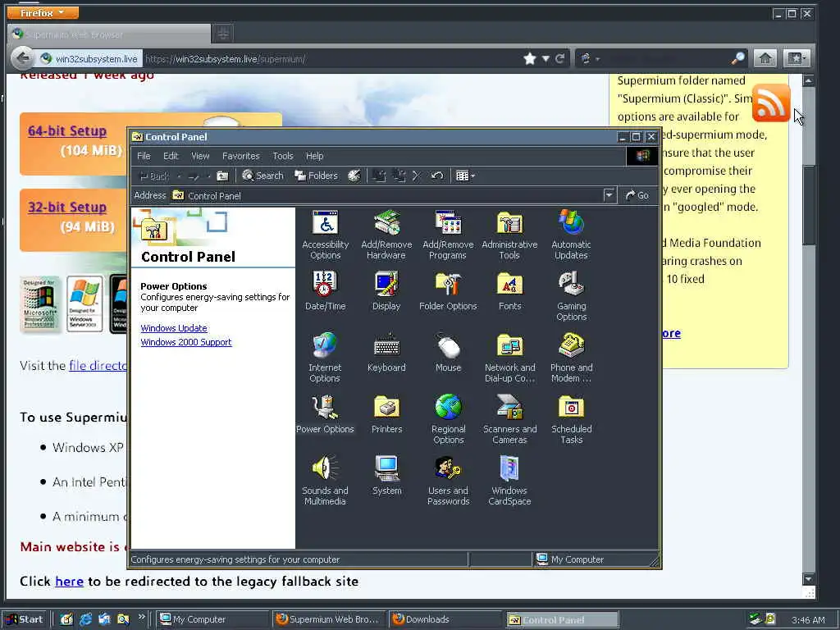Image resolution: width=840 pixels, height=630 pixels.
Task: Click the Go button beside Address
Action: pyautogui.click(x=637, y=195)
